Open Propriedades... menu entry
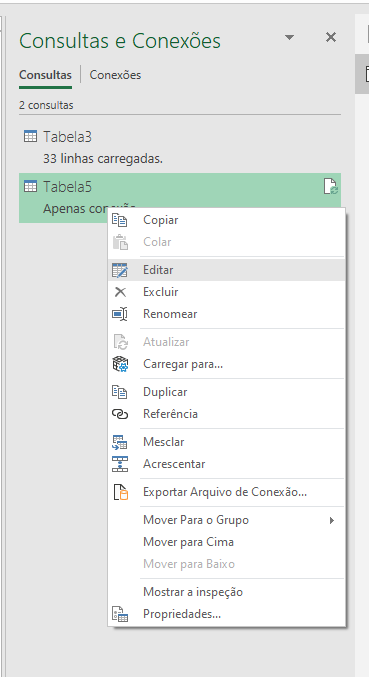369x677 pixels. pyautogui.click(x=227, y=614)
